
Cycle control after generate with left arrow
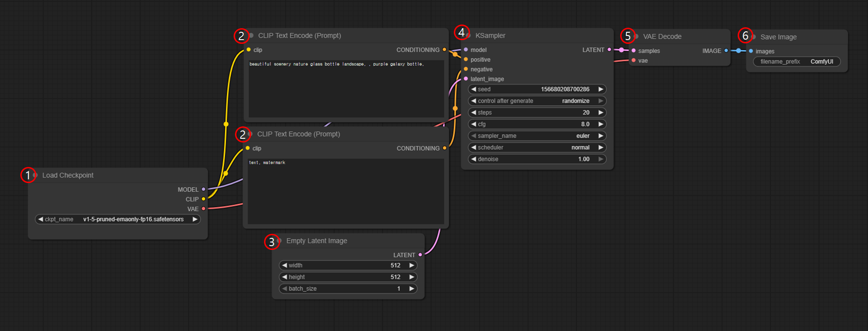[474, 101]
